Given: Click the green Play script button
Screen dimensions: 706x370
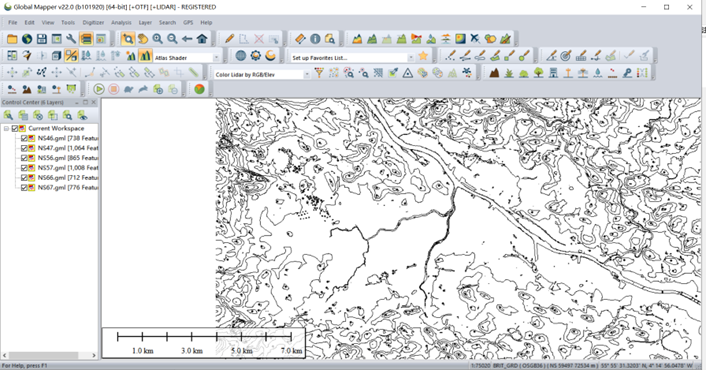Looking at the screenshot, I should tap(99, 89).
